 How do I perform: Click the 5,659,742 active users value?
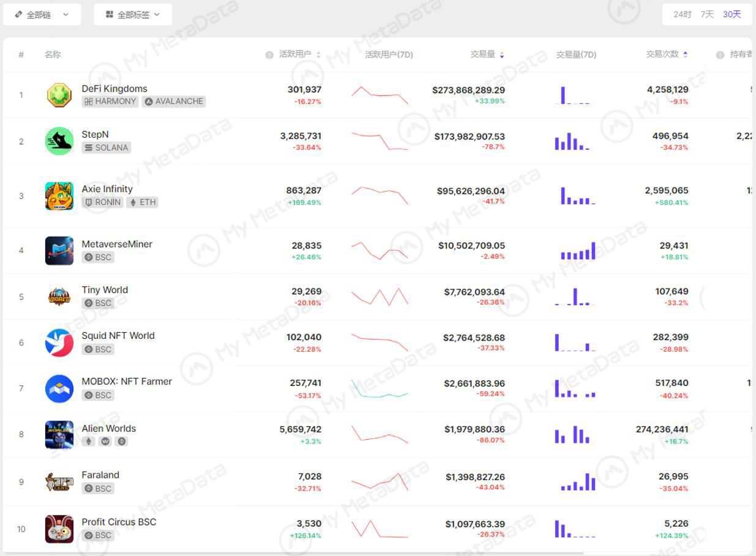click(x=301, y=430)
